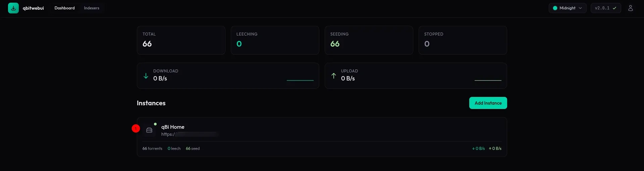Open the Indexers tab
644x171 pixels.
click(92, 8)
